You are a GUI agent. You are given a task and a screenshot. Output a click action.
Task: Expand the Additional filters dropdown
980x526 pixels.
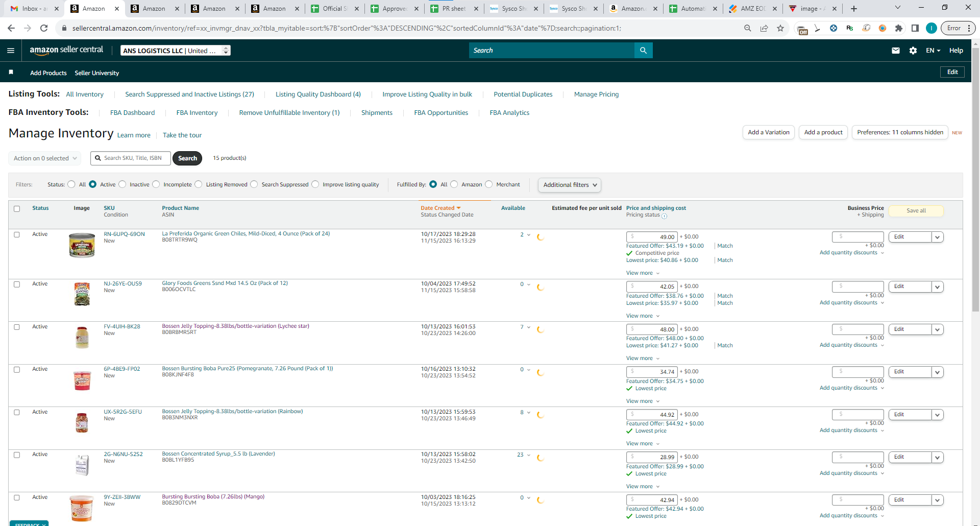click(x=569, y=185)
